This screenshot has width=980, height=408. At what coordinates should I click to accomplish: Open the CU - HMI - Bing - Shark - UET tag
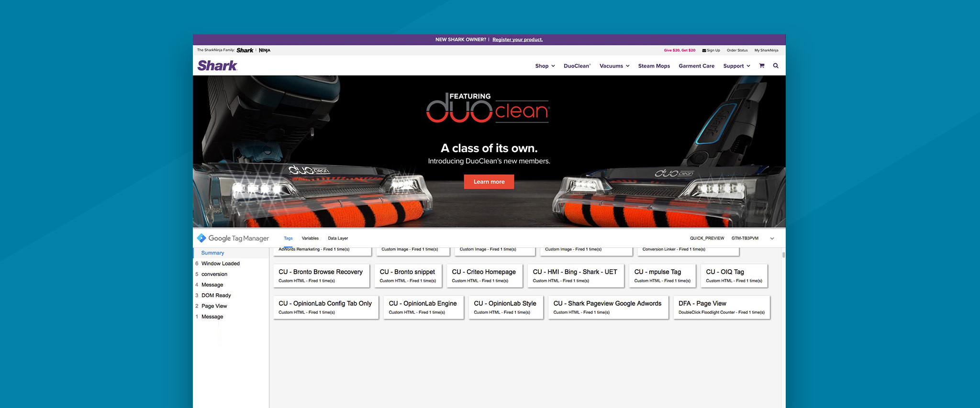click(576, 276)
